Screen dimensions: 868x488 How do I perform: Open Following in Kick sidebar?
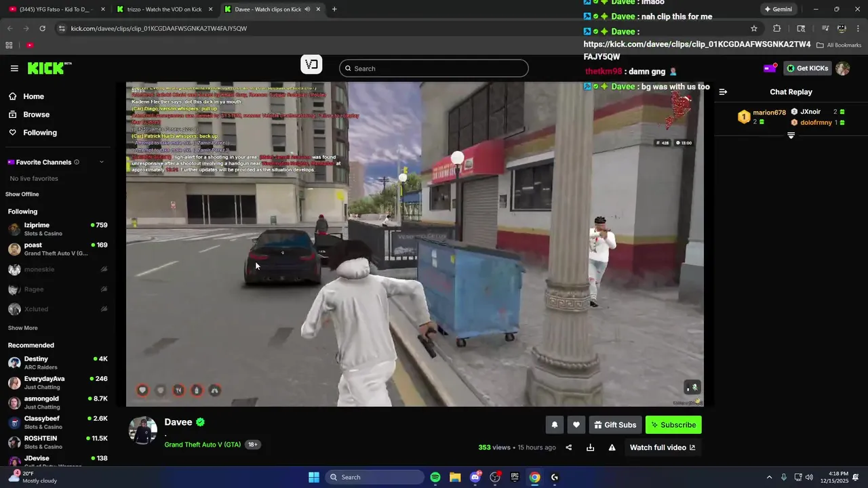[40, 133]
